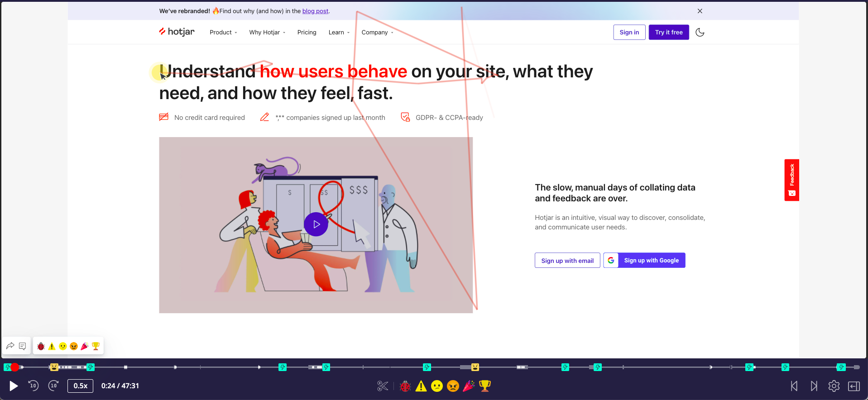Click the "GDPR- & CCPA-ready" text
The width and height of the screenshot is (868, 400).
click(449, 118)
